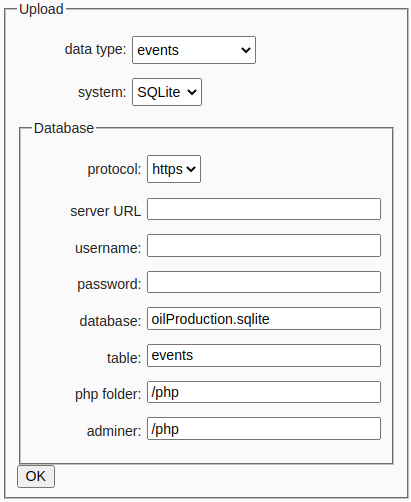Click the chevron arrow of data type select

pyautogui.click(x=246, y=50)
